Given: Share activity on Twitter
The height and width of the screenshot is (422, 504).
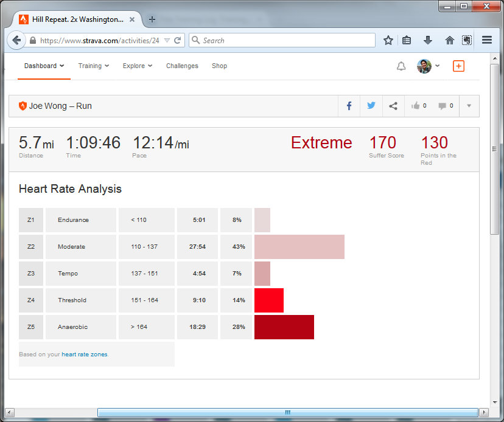Looking at the screenshot, I should (x=371, y=106).
